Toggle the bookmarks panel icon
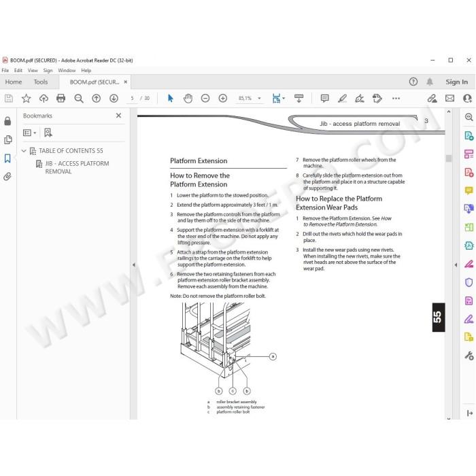The image size is (476, 476). pos(7,158)
